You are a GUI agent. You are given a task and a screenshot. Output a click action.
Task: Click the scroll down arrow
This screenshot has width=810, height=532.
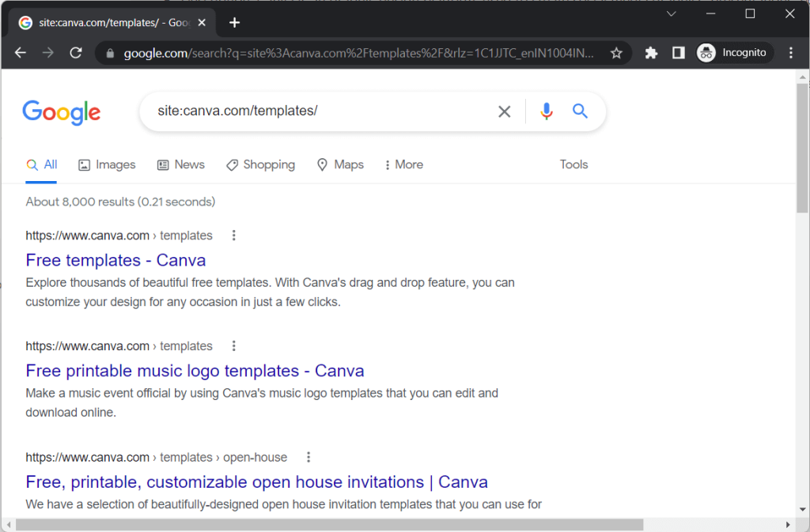(802, 510)
